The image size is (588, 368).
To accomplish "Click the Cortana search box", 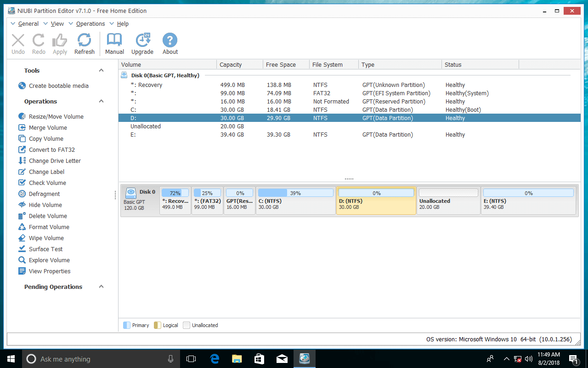I will pos(101,359).
